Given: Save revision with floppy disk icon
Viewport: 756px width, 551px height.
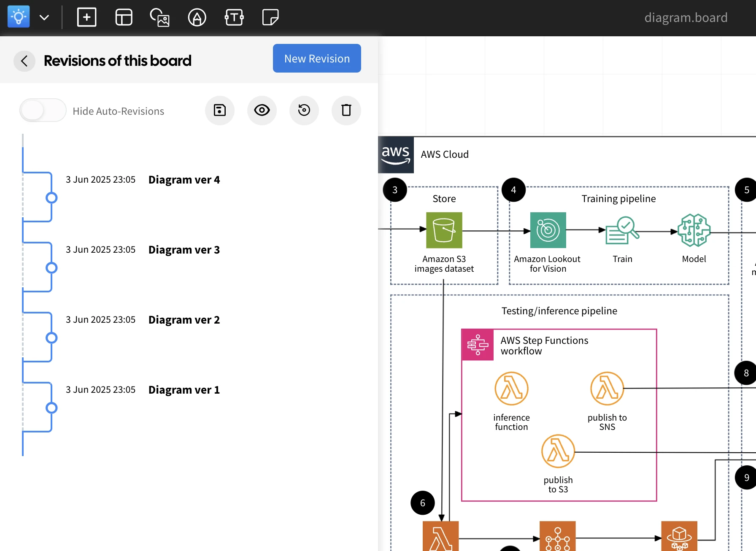Looking at the screenshot, I should (x=220, y=111).
